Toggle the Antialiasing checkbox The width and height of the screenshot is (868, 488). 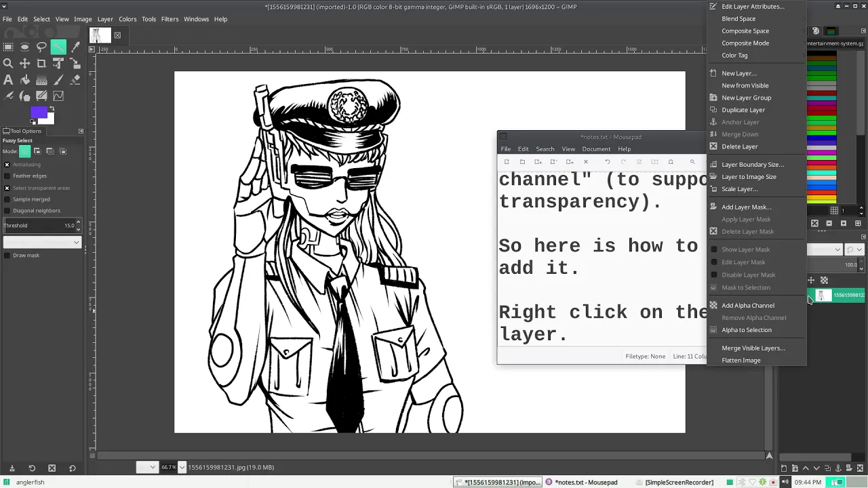pyautogui.click(x=7, y=164)
